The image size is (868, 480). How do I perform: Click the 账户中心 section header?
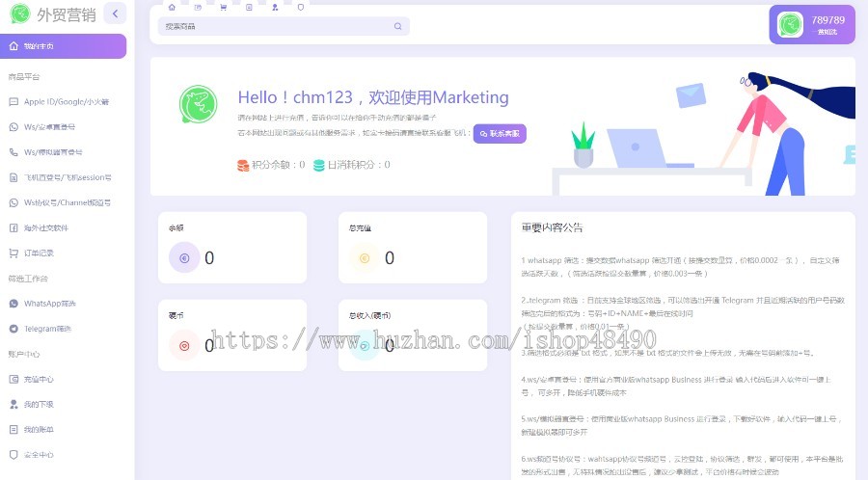[x=24, y=354]
